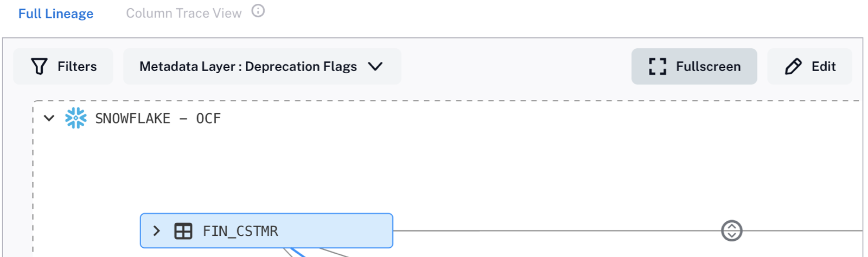This screenshot has height=257, width=868.
Task: Expand the FIN_CSTMR table columns
Action: [156, 231]
